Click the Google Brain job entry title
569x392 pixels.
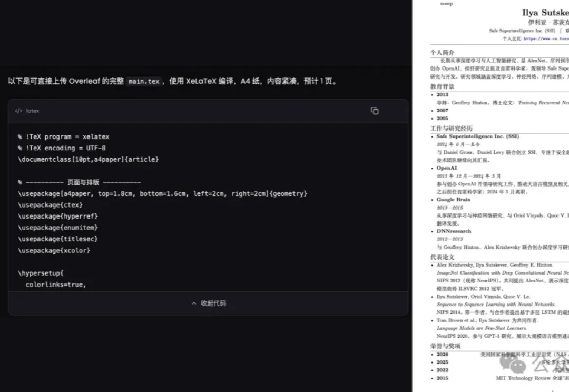pos(454,200)
